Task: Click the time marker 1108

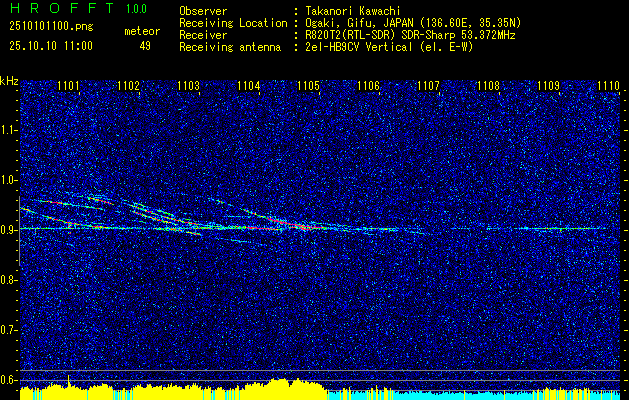Action: [x=489, y=86]
